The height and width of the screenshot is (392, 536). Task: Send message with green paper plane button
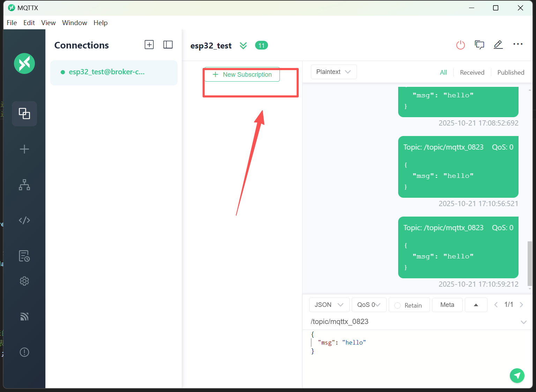(x=517, y=376)
